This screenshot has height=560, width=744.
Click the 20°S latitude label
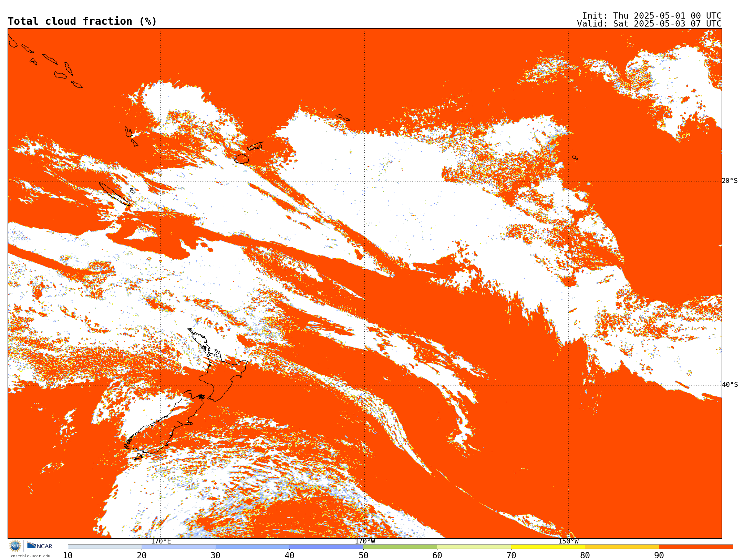[730, 181]
